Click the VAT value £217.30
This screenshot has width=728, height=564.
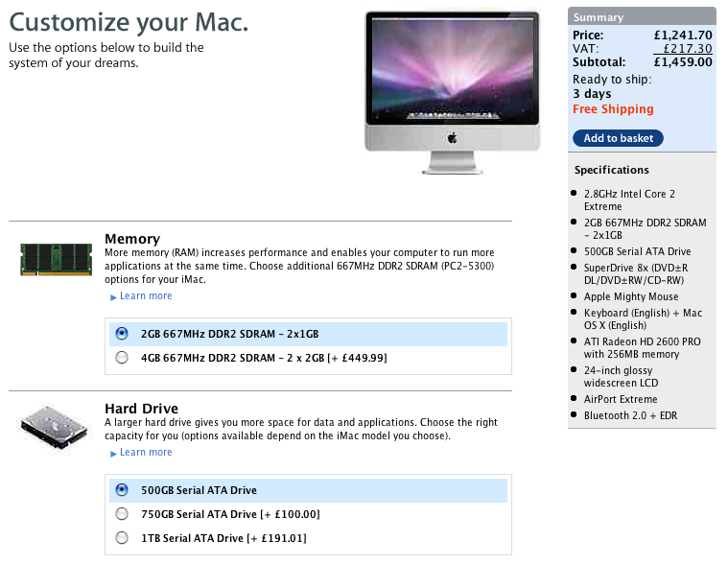point(687,49)
